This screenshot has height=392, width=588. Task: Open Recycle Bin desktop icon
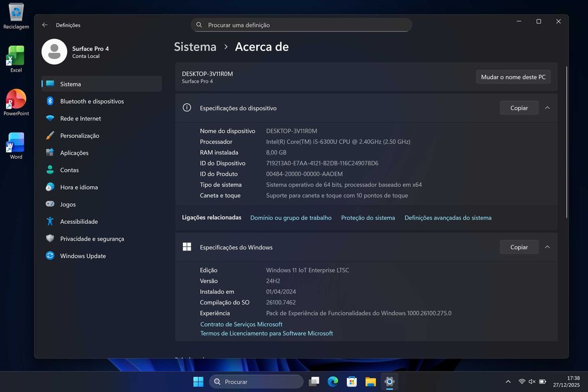[x=16, y=16]
